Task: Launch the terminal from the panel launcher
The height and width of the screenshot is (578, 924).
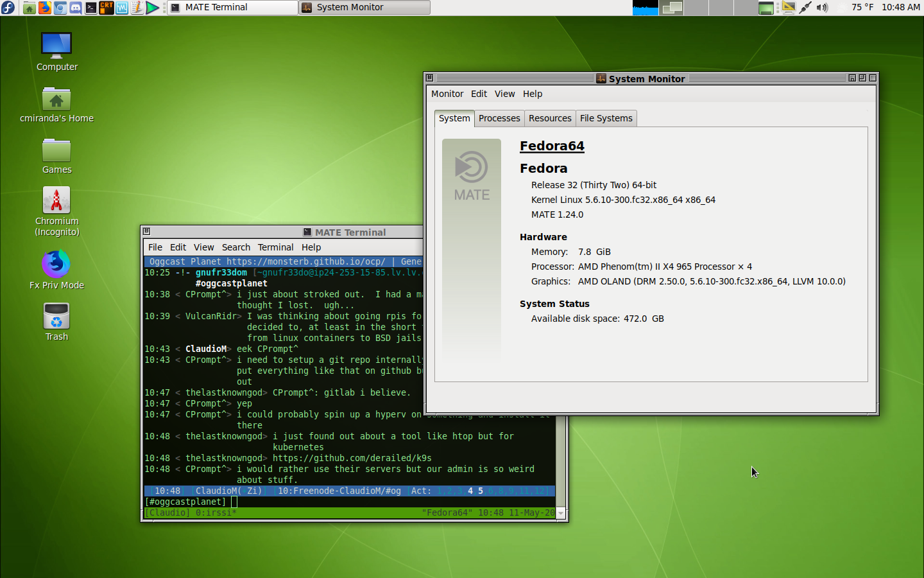Action: [91, 8]
